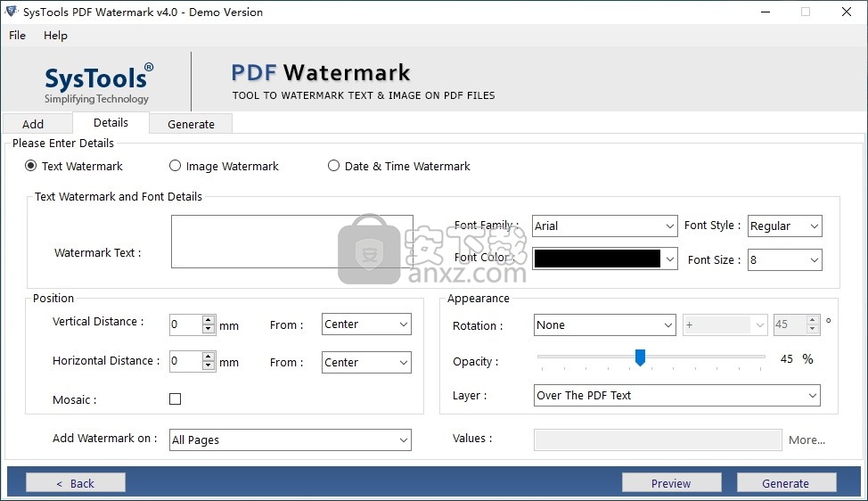868x501 pixels.
Task: Click the Generate button at bottom
Action: [785, 483]
